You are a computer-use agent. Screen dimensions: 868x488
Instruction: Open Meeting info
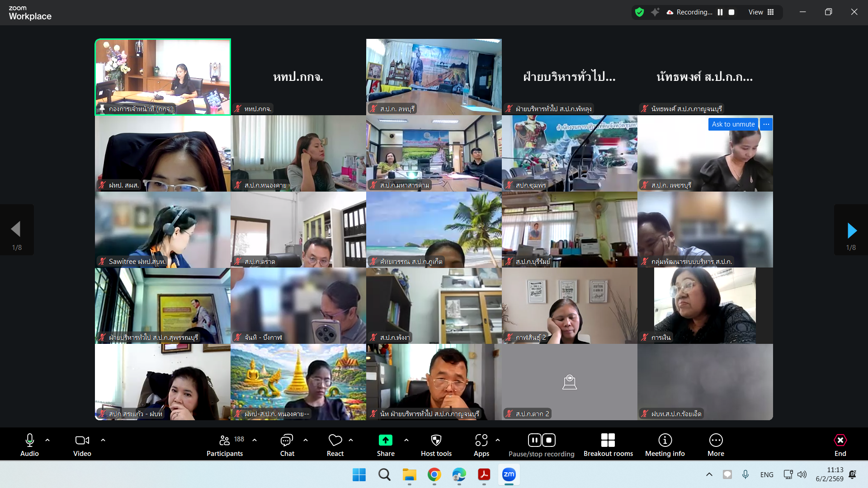click(665, 441)
